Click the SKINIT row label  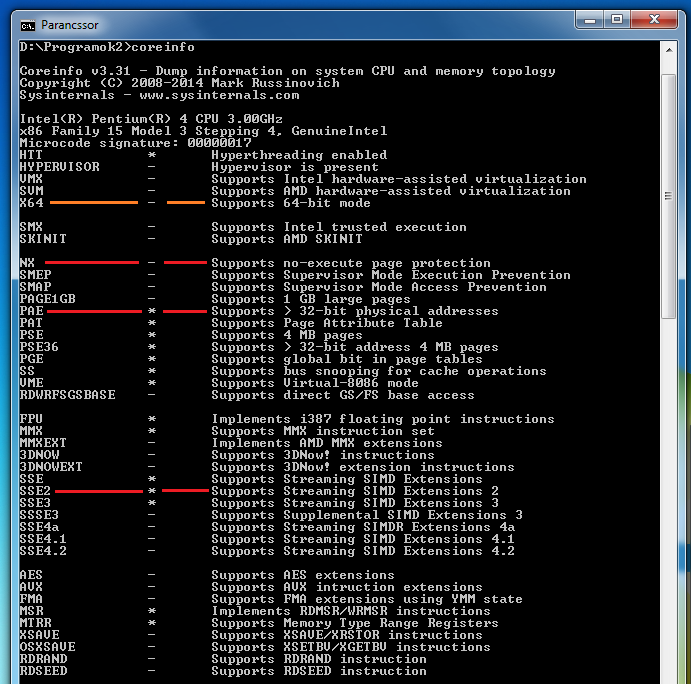tap(43, 239)
